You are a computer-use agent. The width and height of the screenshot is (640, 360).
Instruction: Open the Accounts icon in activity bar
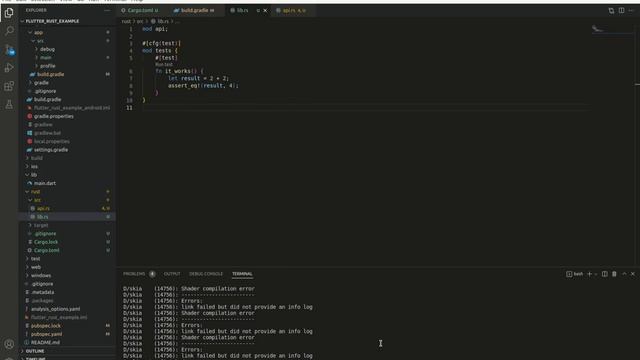[9, 344]
